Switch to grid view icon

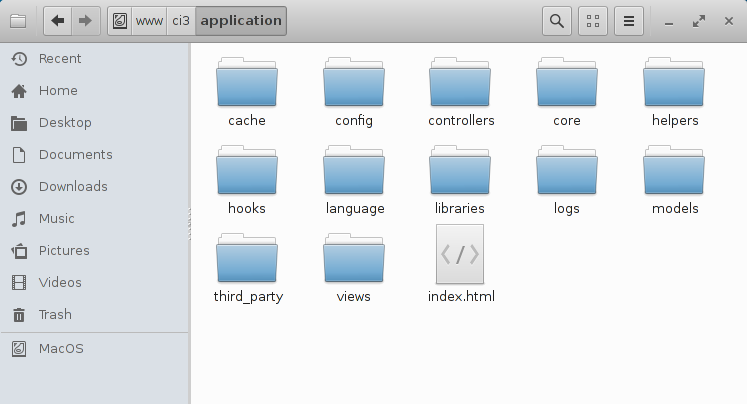pos(593,20)
